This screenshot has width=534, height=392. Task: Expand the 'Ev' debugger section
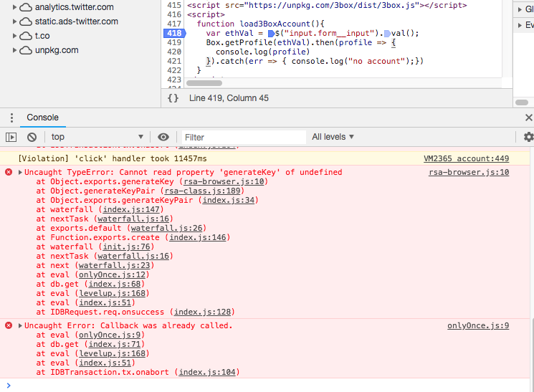pos(520,25)
